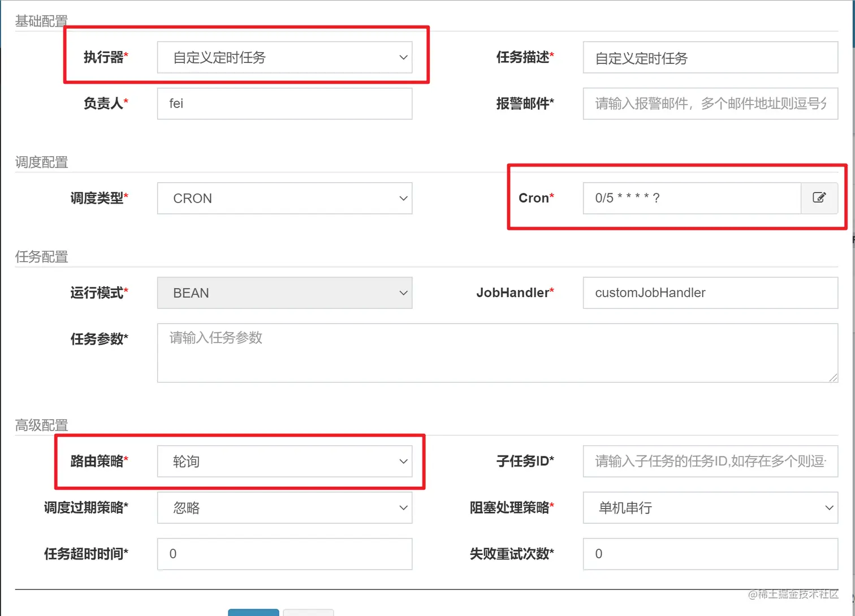Image resolution: width=855 pixels, height=616 pixels.
Task: Click the JobHandler field with customJobHandler
Action: click(710, 292)
